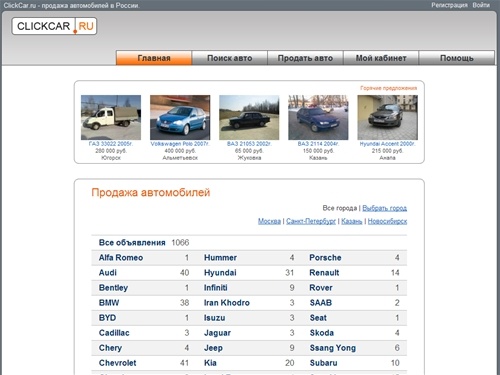500x375 pixels.
Task: Open Все объявления listing
Action: click(132, 243)
